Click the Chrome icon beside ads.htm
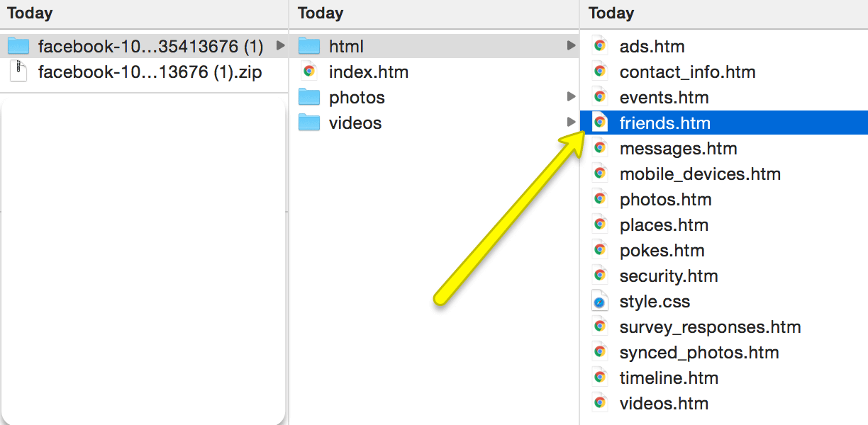 click(600, 47)
